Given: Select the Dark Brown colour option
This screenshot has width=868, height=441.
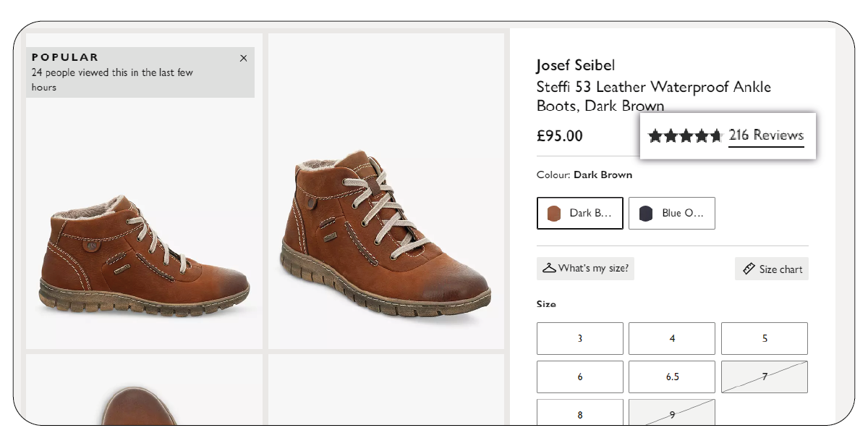Looking at the screenshot, I should click(580, 213).
